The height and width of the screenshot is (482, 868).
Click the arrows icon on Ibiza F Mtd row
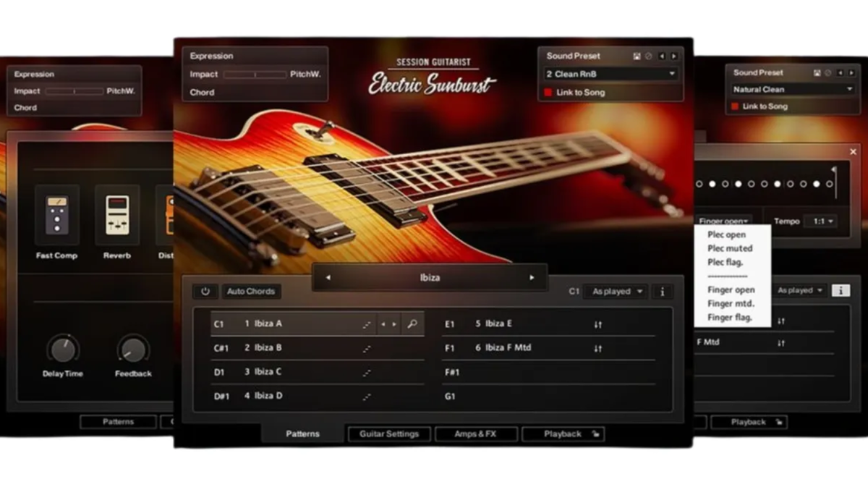[x=597, y=349]
